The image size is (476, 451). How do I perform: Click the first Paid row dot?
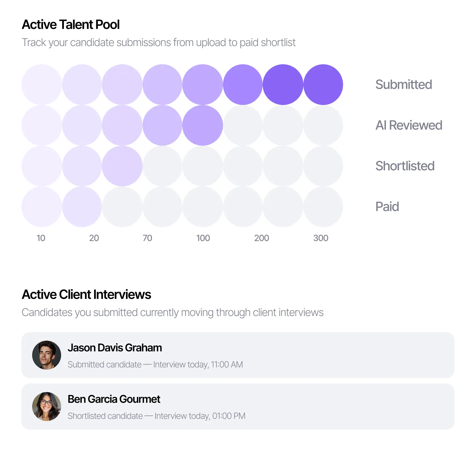pyautogui.click(x=42, y=206)
